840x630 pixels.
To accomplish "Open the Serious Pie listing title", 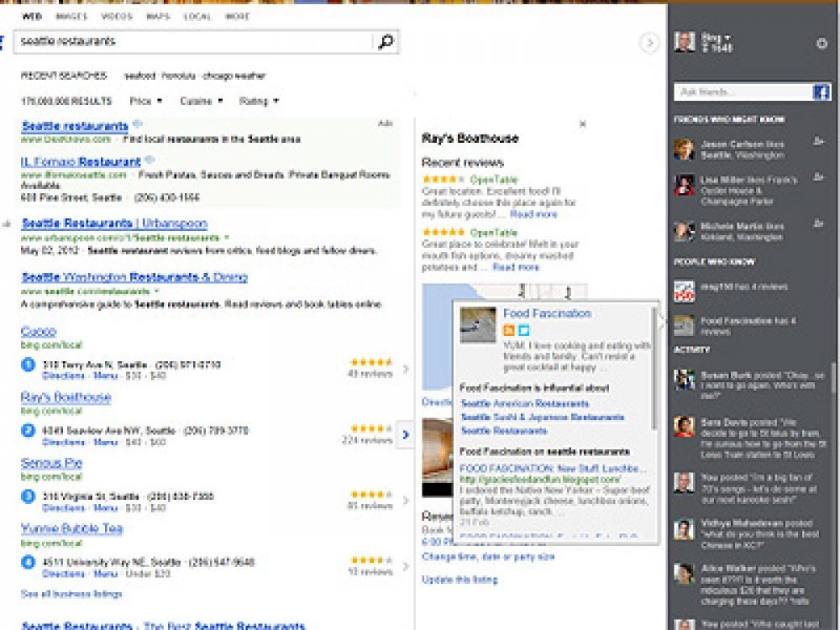I will 51,464.
